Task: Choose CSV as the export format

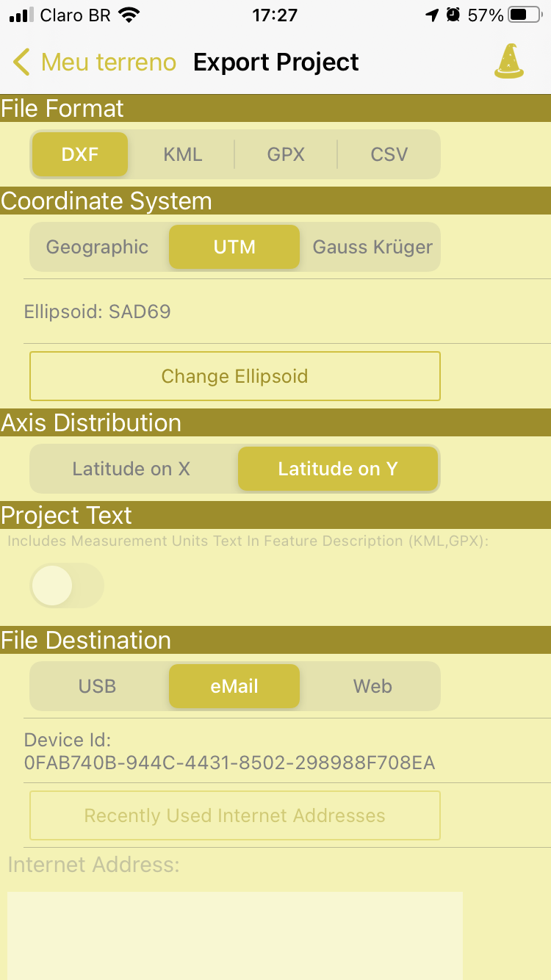Action: (389, 154)
